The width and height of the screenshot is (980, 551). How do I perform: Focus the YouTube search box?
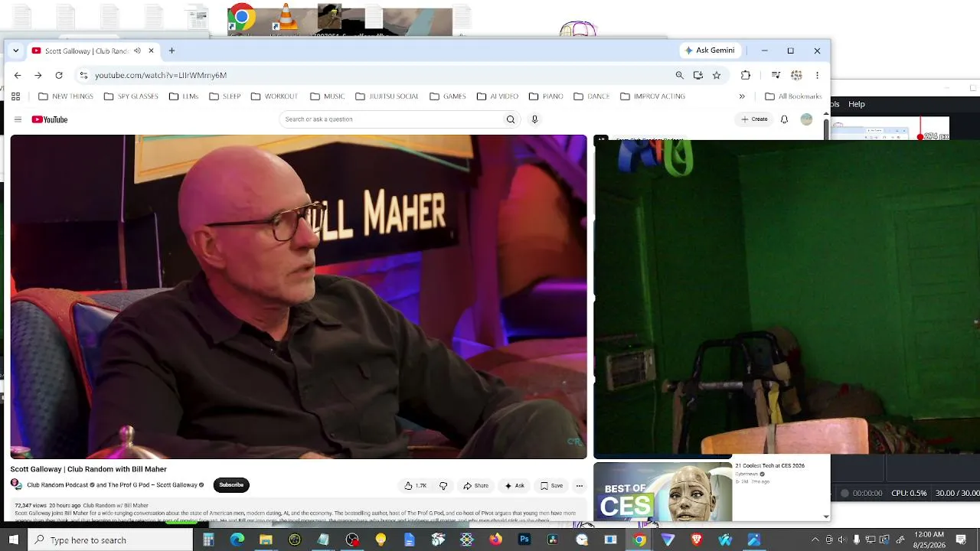tap(392, 119)
